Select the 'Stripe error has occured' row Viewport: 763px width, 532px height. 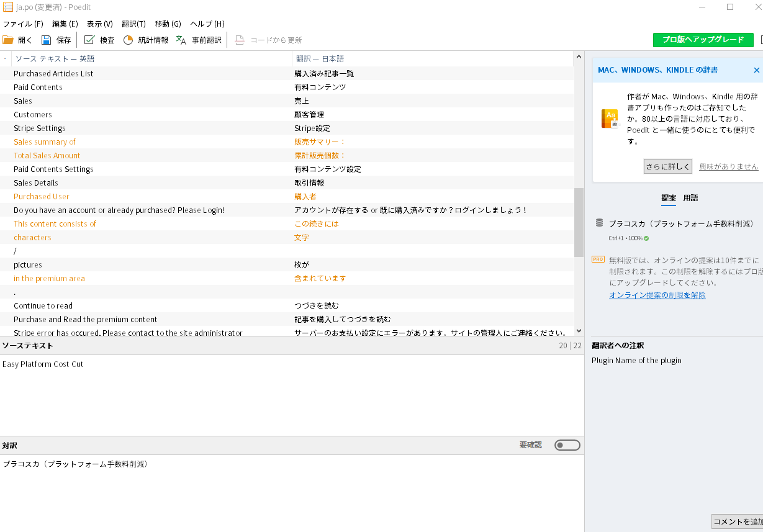pyautogui.click(x=287, y=332)
